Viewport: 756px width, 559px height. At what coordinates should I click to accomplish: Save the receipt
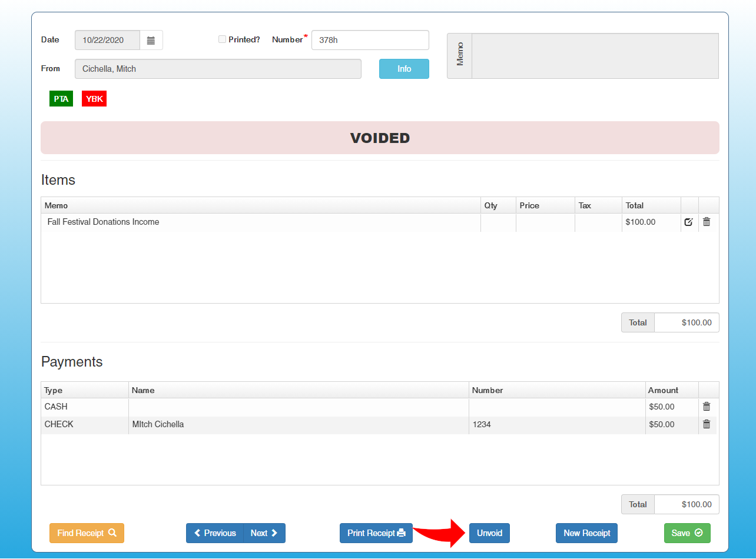click(687, 533)
